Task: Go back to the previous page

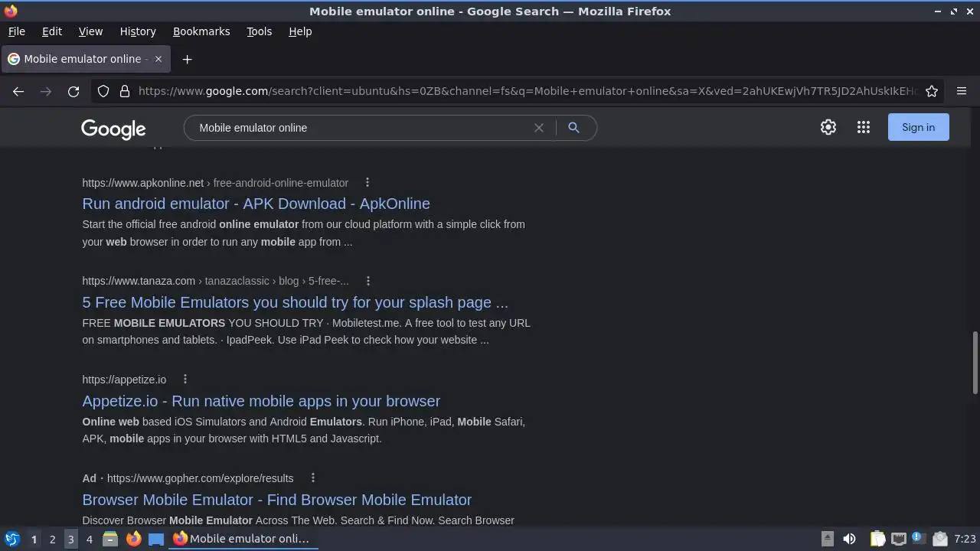Action: click(18, 91)
